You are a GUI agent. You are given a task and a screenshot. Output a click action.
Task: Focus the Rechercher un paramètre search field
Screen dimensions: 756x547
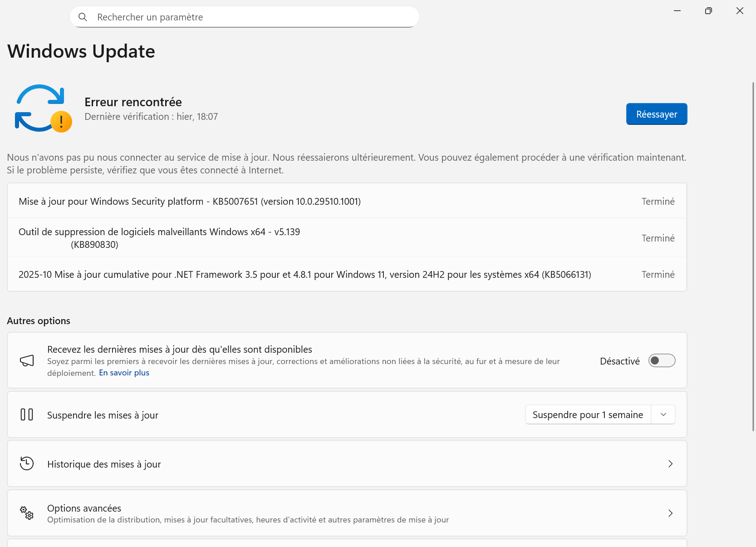tap(245, 17)
